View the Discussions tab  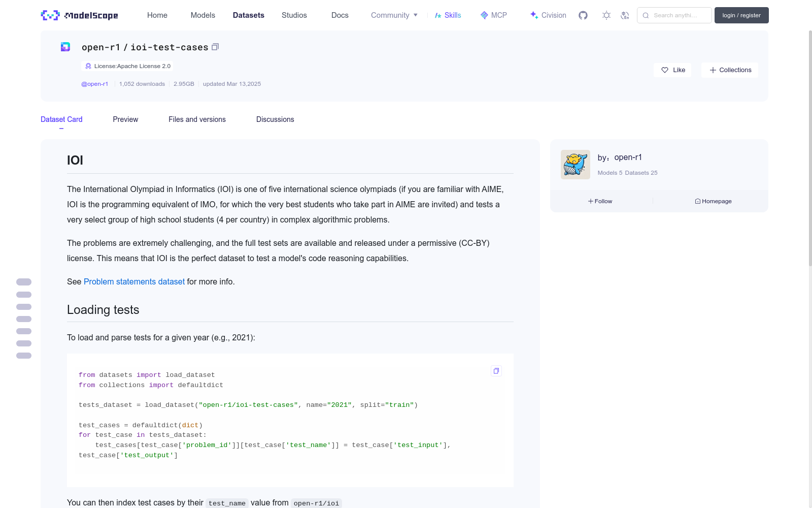[275, 119]
